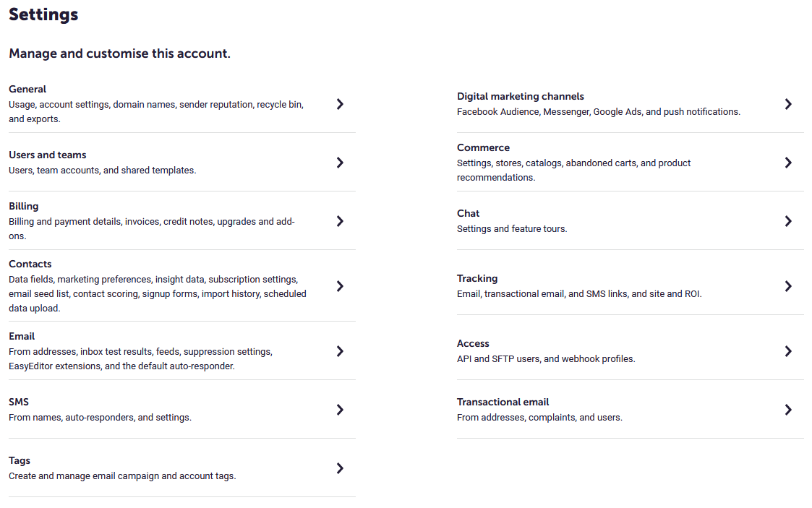Select the Billing heading
The image size is (812, 508).
pos(24,206)
